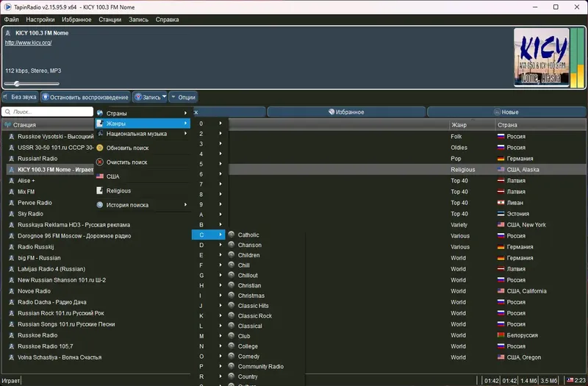
Task: Open the http://www.kicy.org/ link
Action: pos(28,43)
